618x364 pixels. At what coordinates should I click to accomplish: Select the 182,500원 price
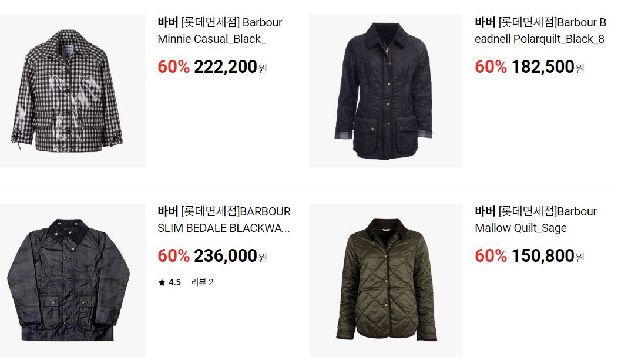548,67
